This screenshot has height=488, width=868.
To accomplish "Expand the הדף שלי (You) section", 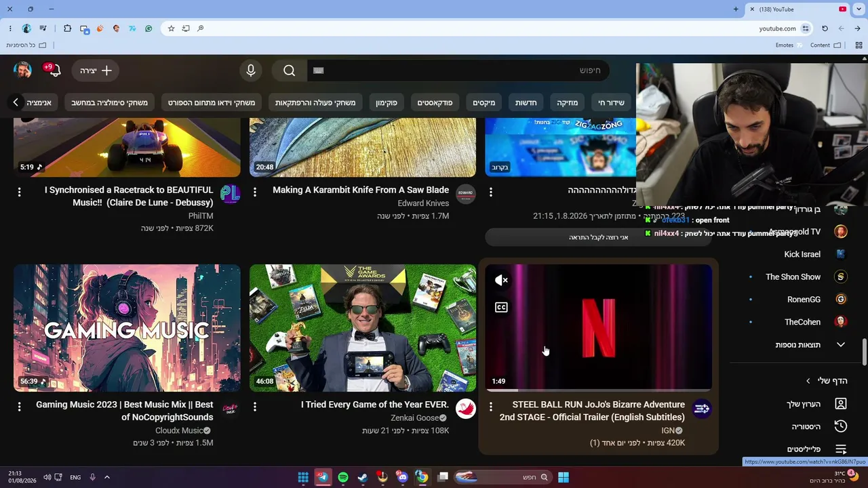I will (x=826, y=381).
